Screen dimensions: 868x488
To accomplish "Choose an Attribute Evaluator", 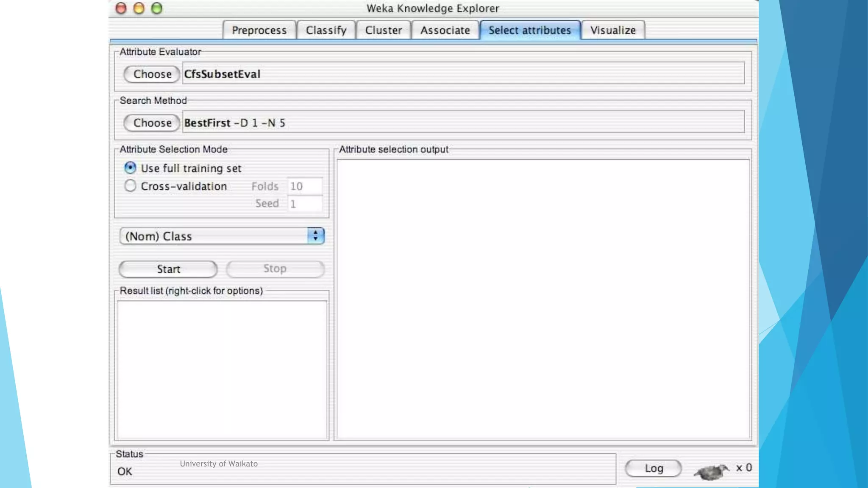I will [152, 74].
